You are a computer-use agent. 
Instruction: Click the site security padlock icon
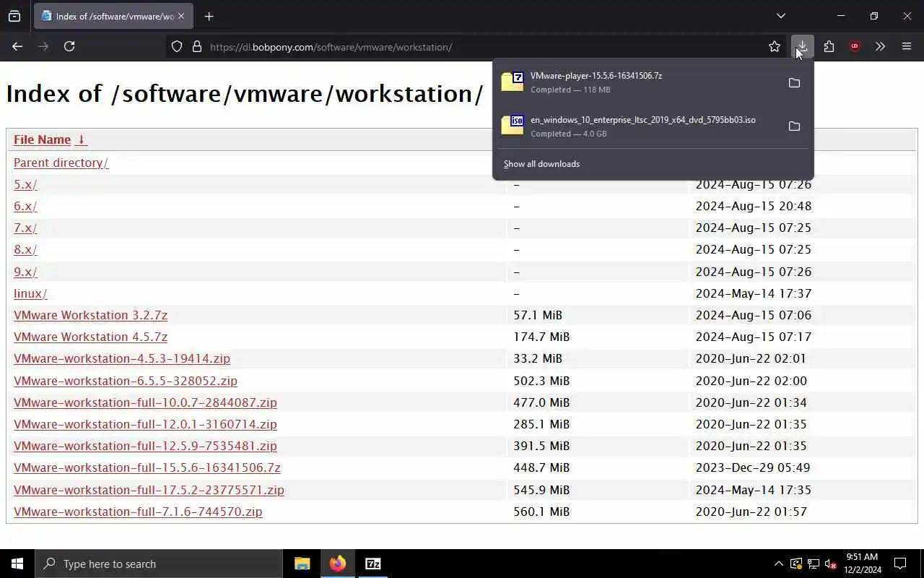pyautogui.click(x=196, y=47)
